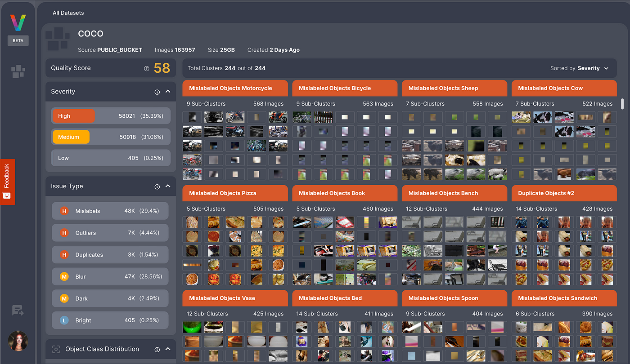Open the Sorted by Severity dropdown
Viewport: 630px width, 364px height.
coord(580,68)
